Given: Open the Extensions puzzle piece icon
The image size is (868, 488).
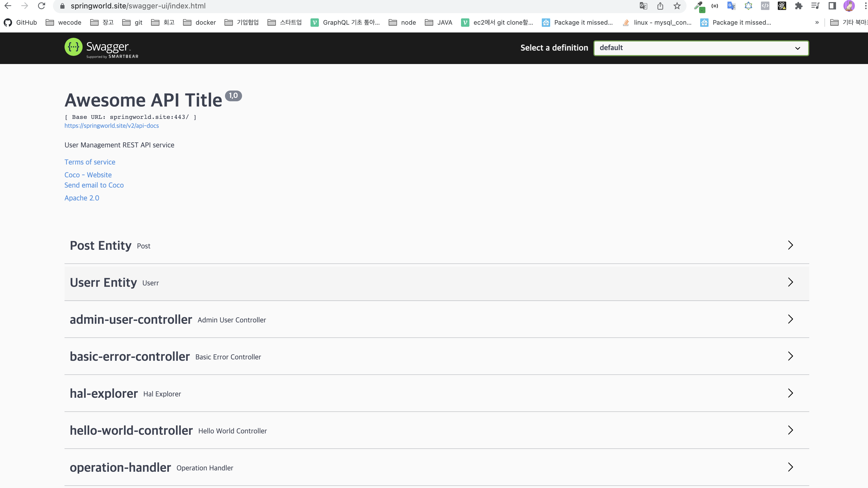Looking at the screenshot, I should pyautogui.click(x=798, y=6).
